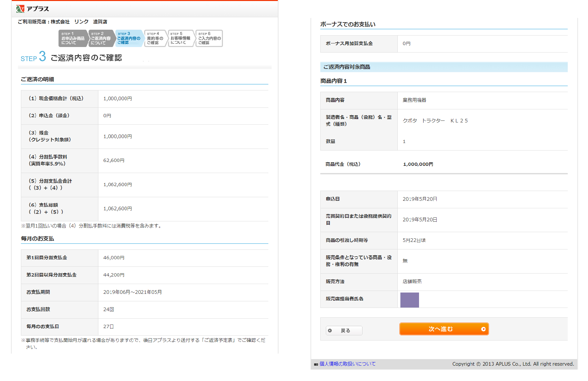Select STEP 1 お申込み商品について

(x=73, y=39)
